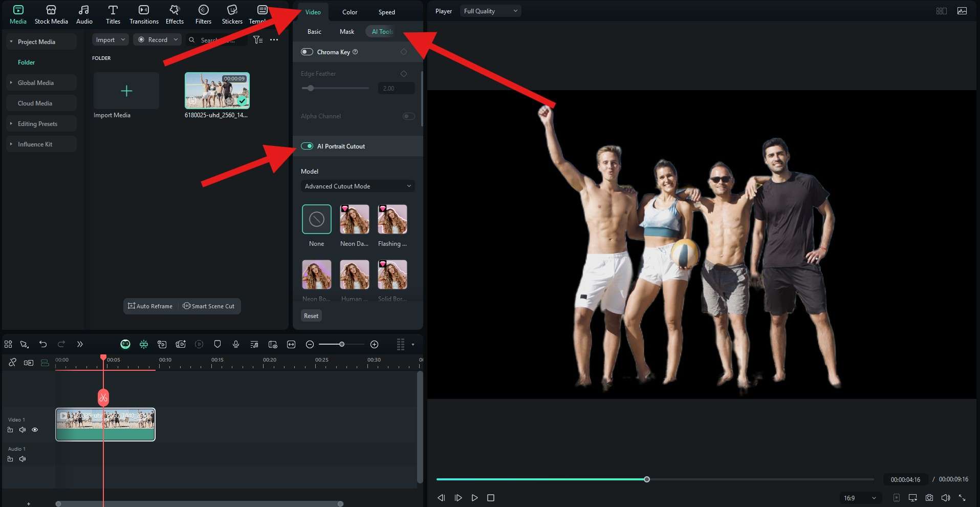The image size is (980, 507).
Task: Select the Basic sub-tab
Action: pos(314,31)
